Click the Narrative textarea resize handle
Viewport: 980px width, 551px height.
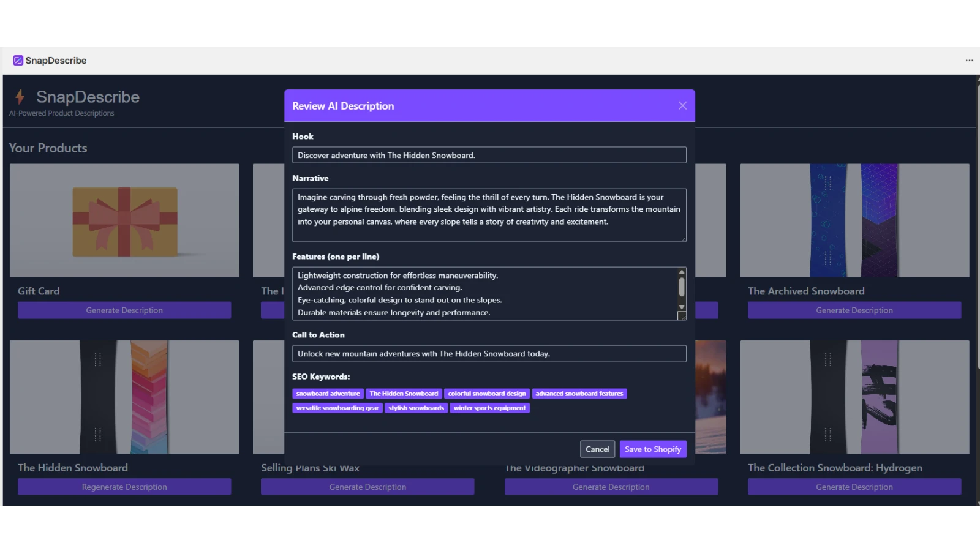click(x=683, y=239)
